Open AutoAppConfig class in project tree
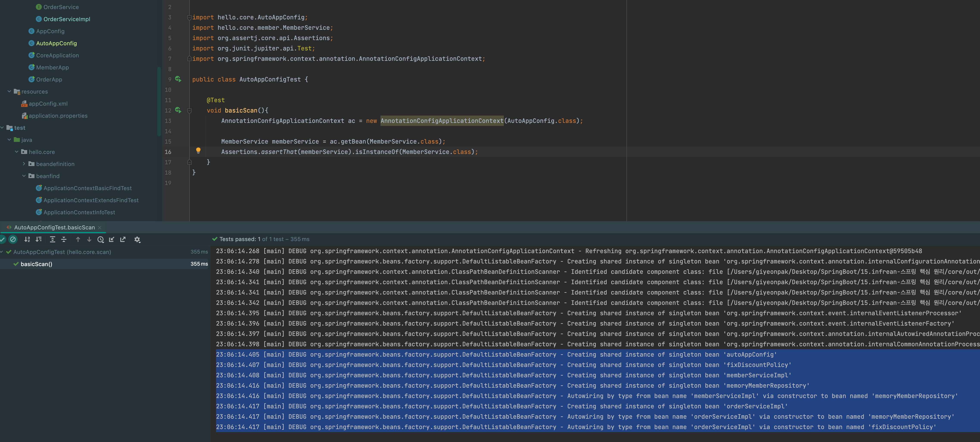Screen dimensions: 980x442 click(x=56, y=43)
